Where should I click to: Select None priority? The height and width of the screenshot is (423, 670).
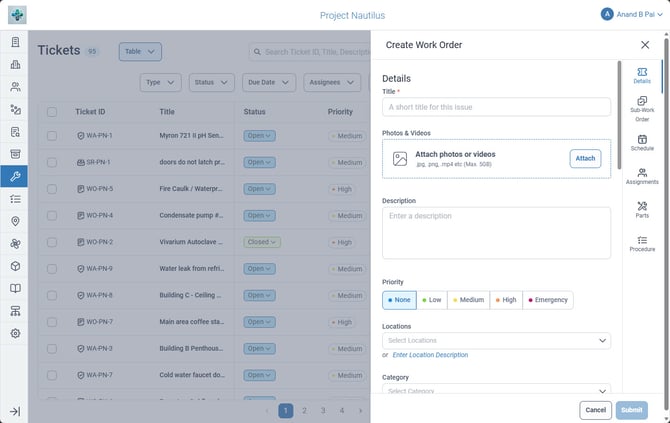(x=400, y=300)
